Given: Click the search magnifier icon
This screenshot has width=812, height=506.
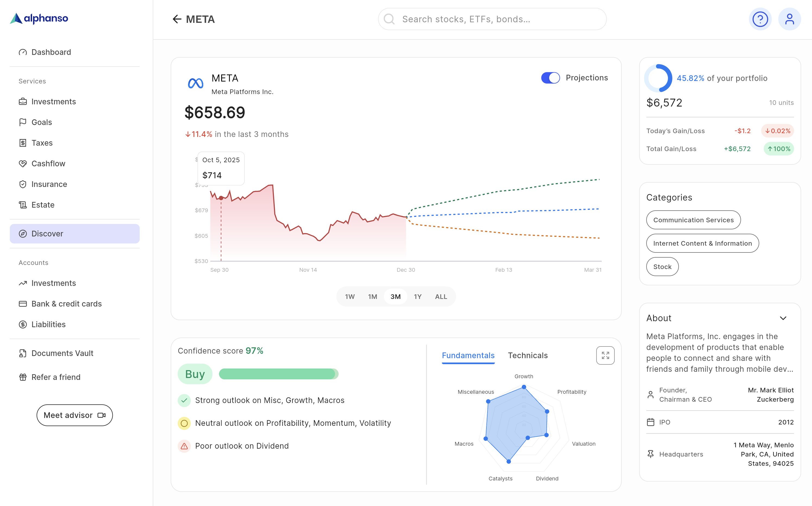Looking at the screenshot, I should [389, 19].
